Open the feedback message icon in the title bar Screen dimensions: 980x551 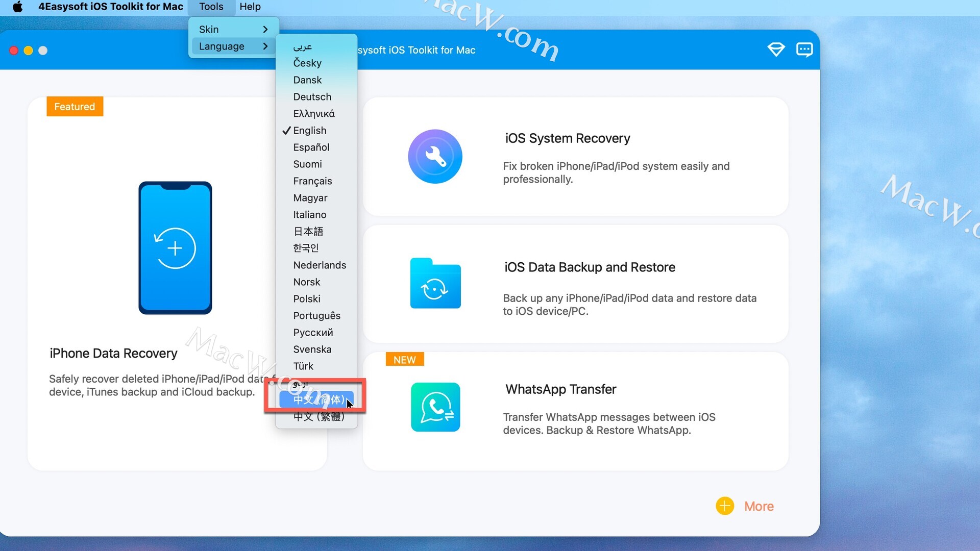(x=804, y=49)
